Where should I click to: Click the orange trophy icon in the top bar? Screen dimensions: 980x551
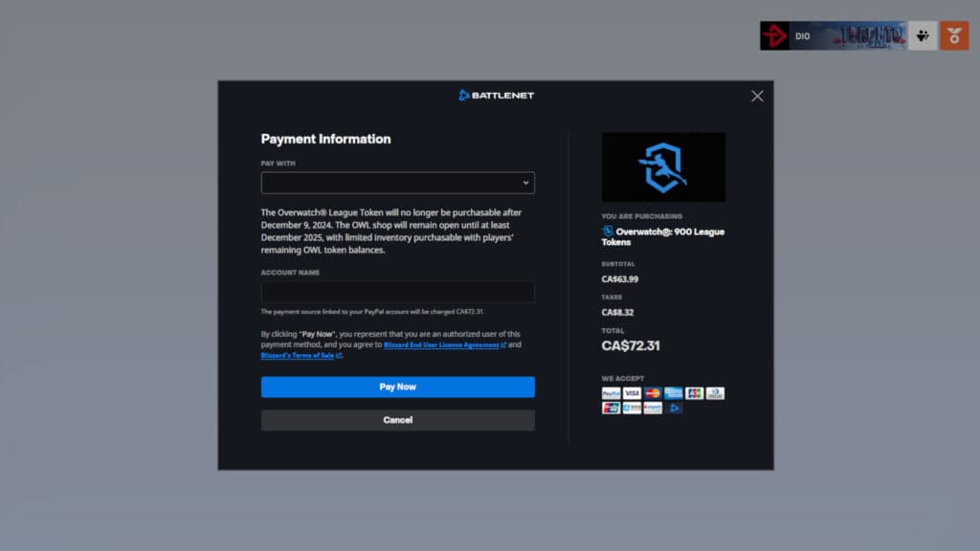pos(953,35)
